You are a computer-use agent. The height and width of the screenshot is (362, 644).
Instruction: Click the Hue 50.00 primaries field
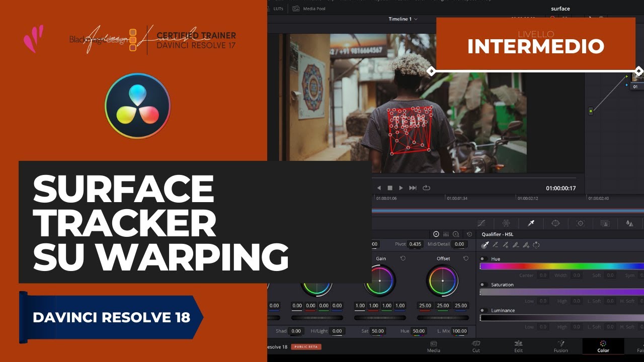click(418, 331)
